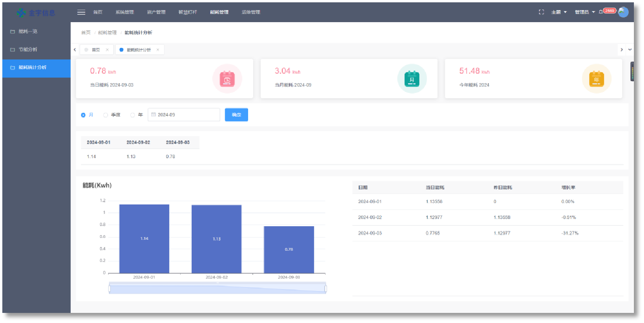Viewport: 644px width, 323px height.
Task: Open 资产管理 in the top navigation
Action: click(x=156, y=12)
